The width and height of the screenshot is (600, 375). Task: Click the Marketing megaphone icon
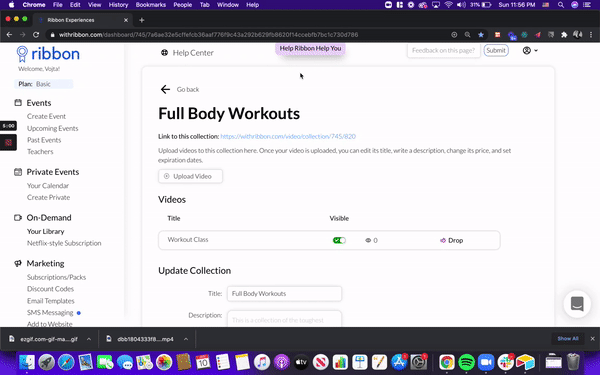18,263
